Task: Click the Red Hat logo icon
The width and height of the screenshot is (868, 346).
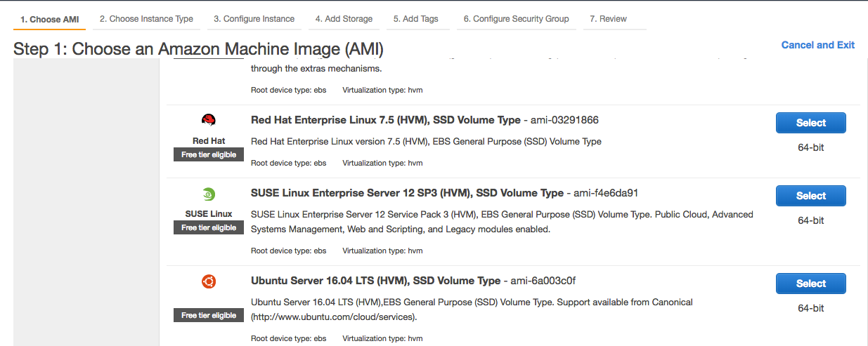Action: 209,120
